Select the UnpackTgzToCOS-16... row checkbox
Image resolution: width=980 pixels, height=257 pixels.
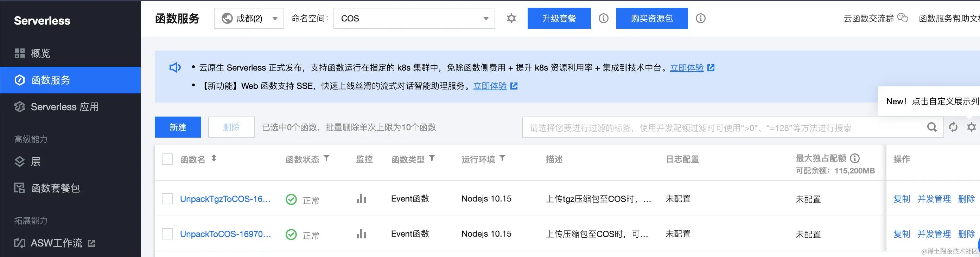point(167,199)
